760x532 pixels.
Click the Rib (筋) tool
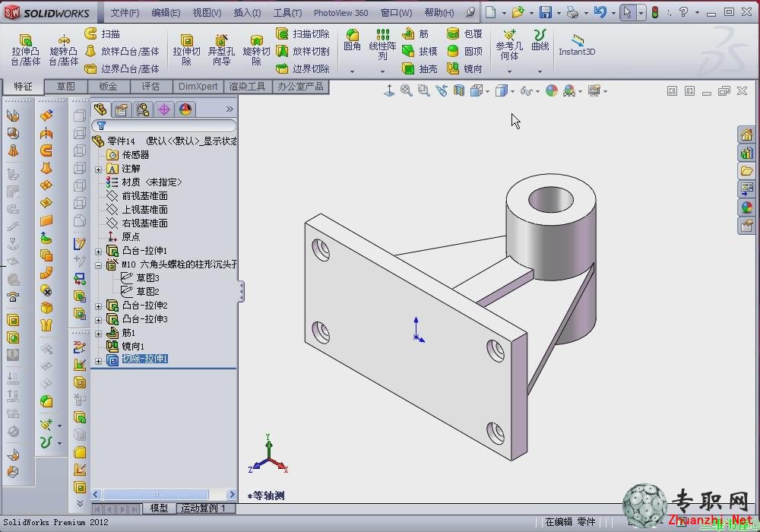point(416,33)
